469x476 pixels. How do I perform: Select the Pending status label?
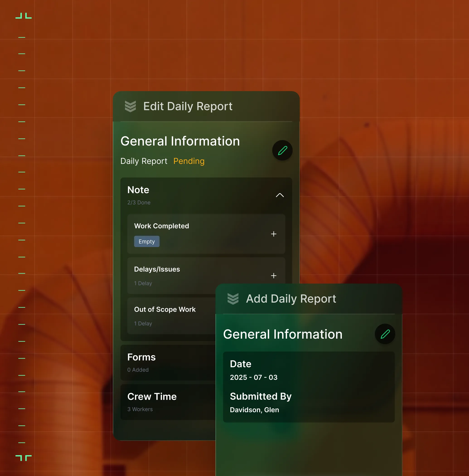click(189, 161)
